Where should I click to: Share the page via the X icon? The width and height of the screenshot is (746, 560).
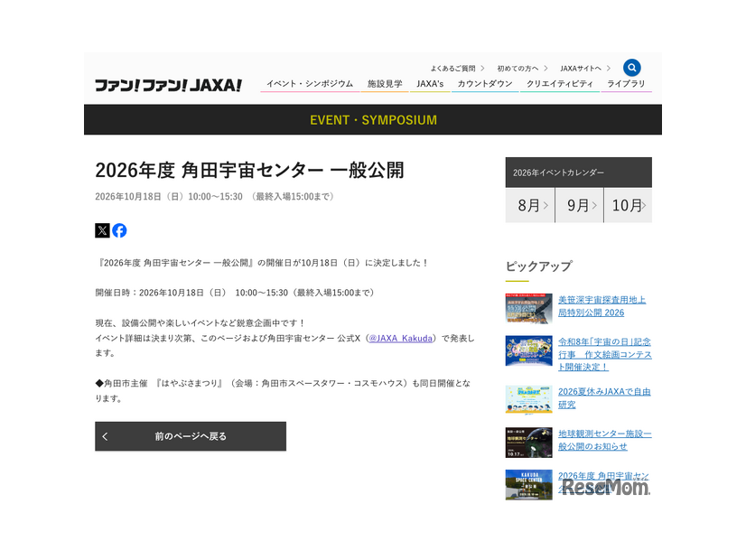pyautogui.click(x=102, y=230)
